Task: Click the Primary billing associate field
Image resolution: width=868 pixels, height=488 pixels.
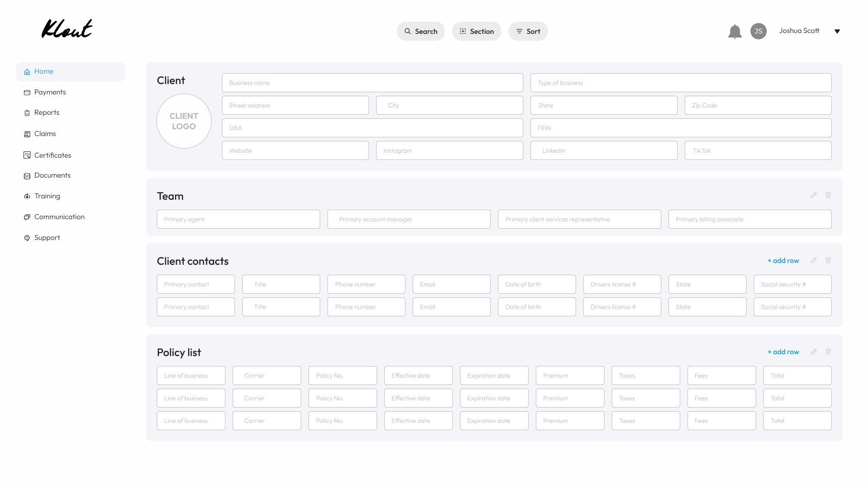Action: (750, 219)
